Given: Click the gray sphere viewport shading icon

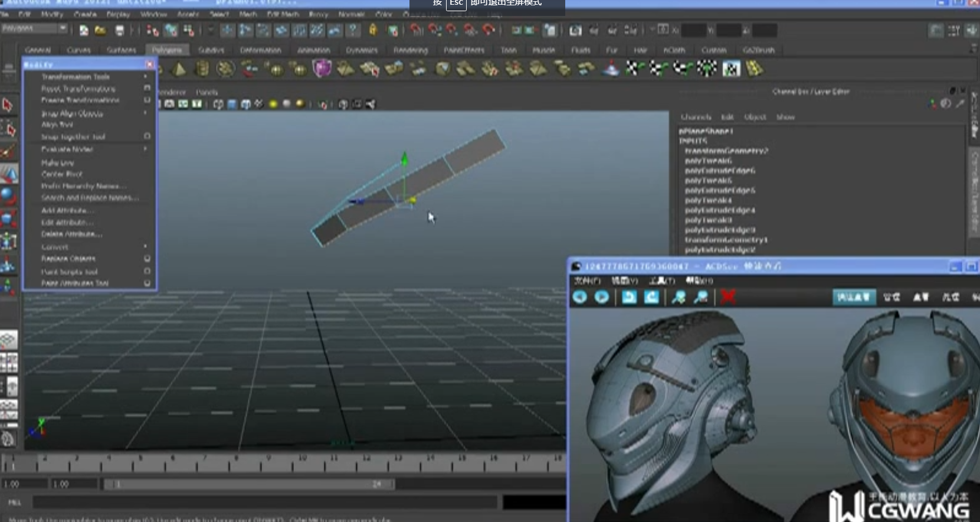Looking at the screenshot, I should click(x=287, y=105).
